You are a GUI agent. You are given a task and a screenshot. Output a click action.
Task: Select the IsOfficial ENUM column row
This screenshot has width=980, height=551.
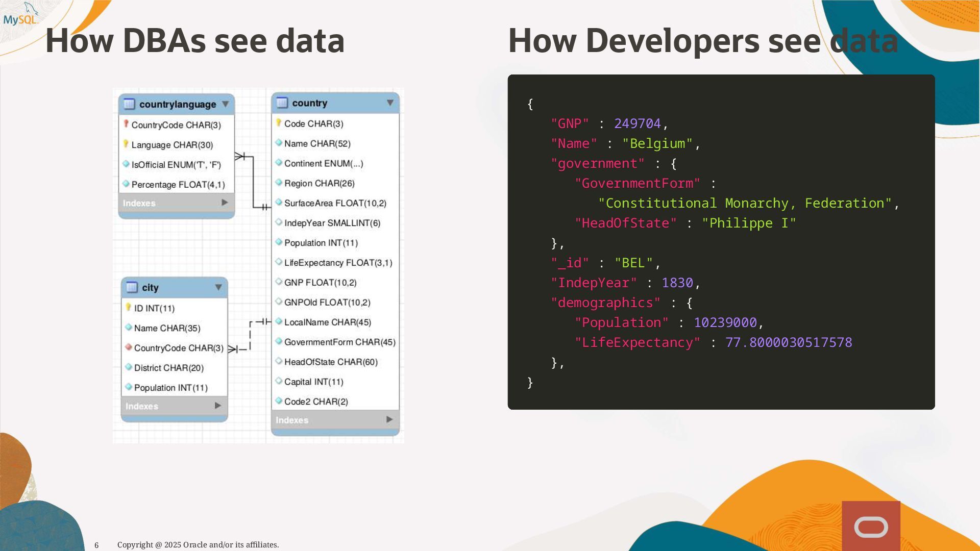coord(176,165)
